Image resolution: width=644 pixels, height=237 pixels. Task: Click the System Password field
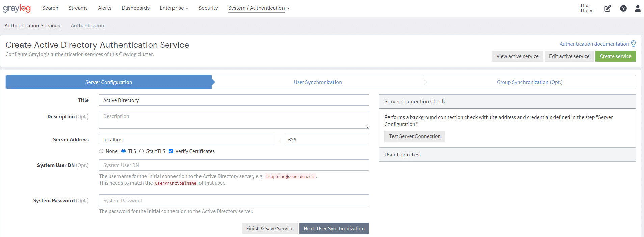point(234,201)
